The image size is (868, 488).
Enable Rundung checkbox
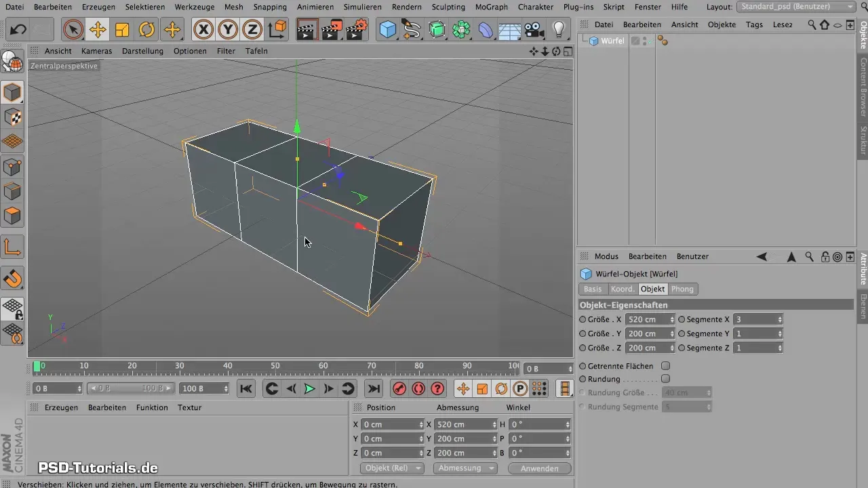(x=665, y=379)
